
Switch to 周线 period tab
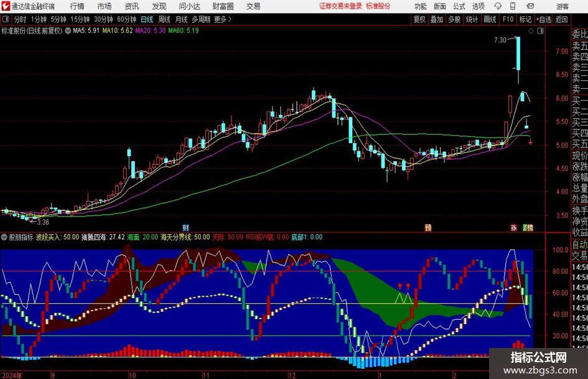pyautogui.click(x=164, y=19)
